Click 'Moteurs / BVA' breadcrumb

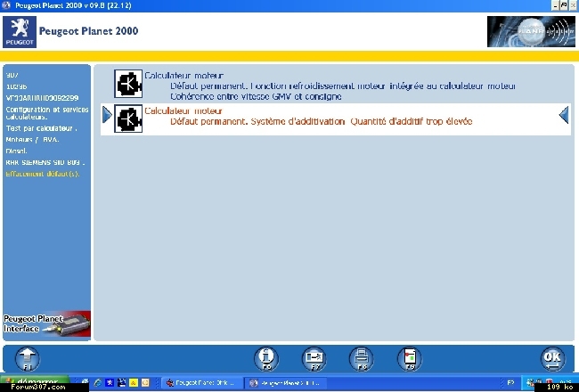tap(32, 140)
